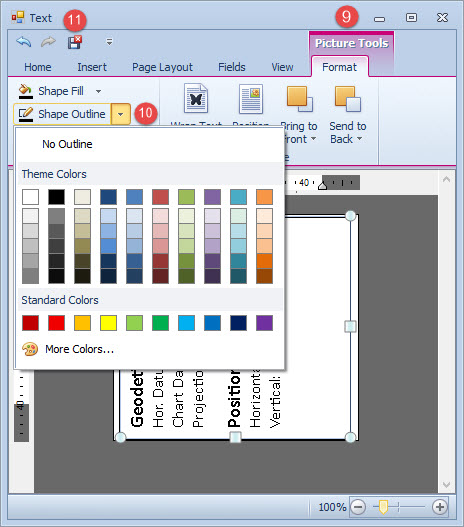Viewport: 464px width, 527px height.
Task: Click the Shape Fill paint bucket icon
Action: pos(26,91)
